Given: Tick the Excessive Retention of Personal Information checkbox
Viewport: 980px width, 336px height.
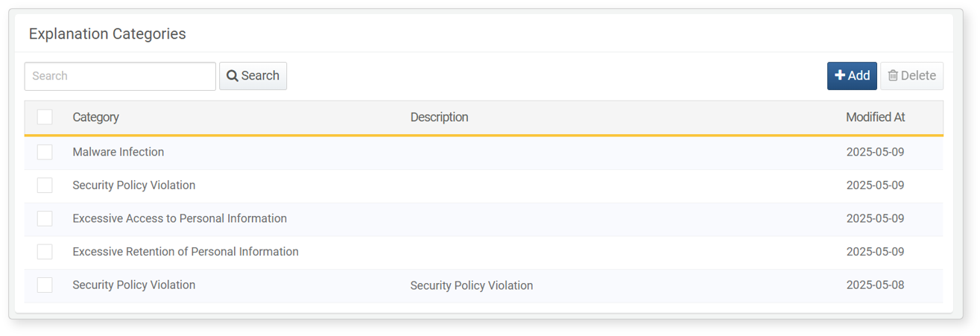Looking at the screenshot, I should click(45, 252).
